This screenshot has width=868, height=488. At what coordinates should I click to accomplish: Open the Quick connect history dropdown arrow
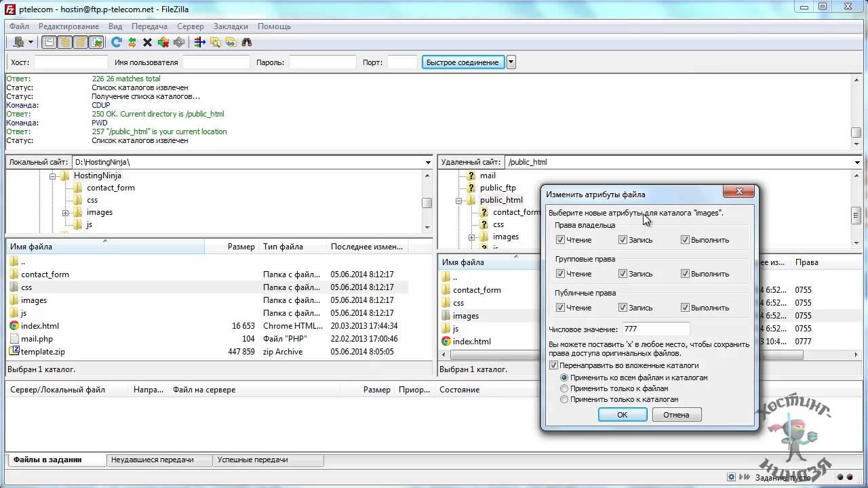tap(511, 62)
